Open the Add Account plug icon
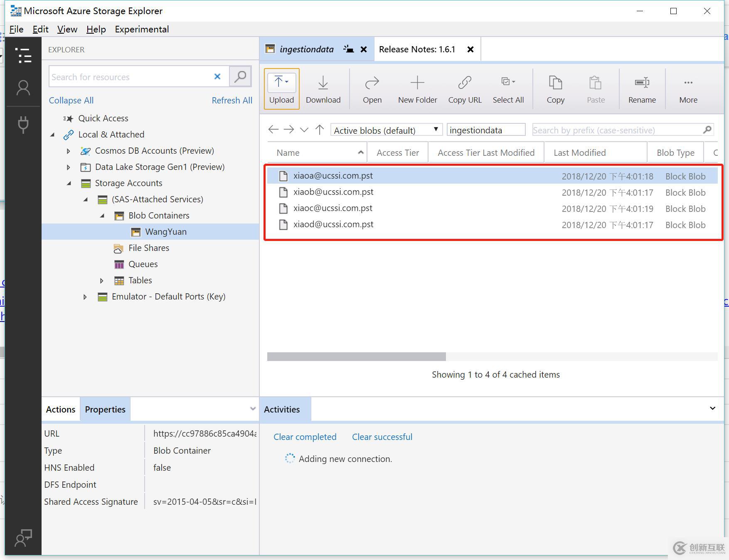This screenshot has height=560, width=729. click(23, 124)
